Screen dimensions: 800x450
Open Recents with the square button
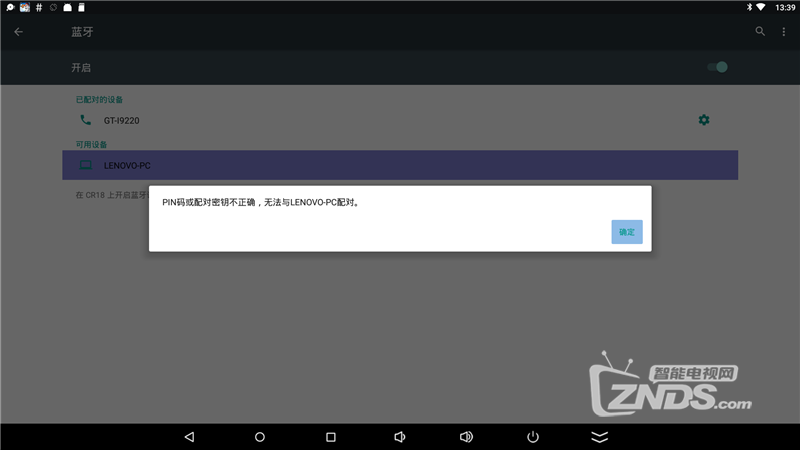pyautogui.click(x=331, y=437)
